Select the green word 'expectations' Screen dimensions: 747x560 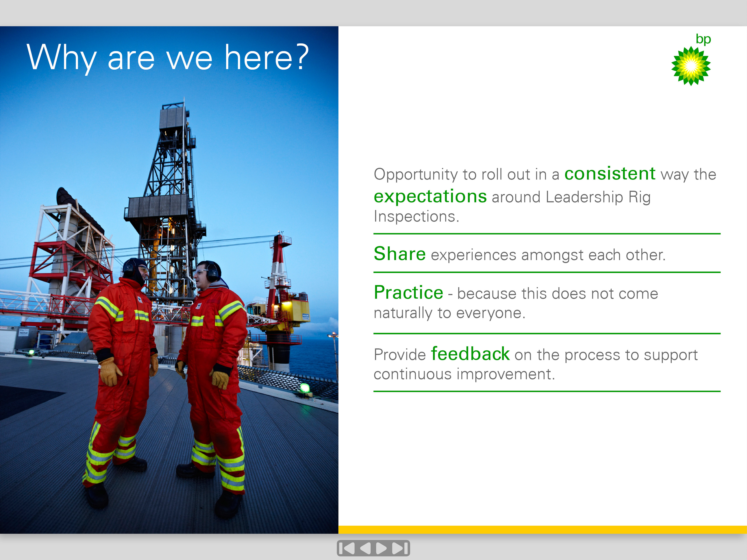click(430, 196)
